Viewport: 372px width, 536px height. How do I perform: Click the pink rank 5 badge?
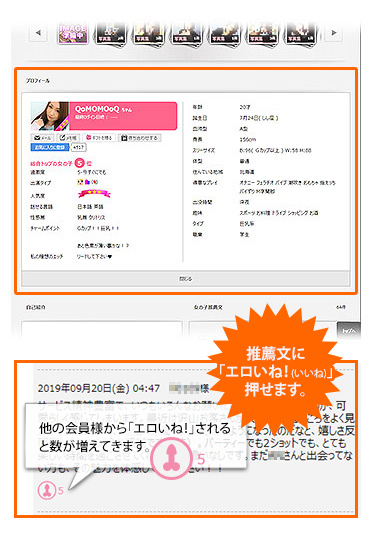coord(79,163)
